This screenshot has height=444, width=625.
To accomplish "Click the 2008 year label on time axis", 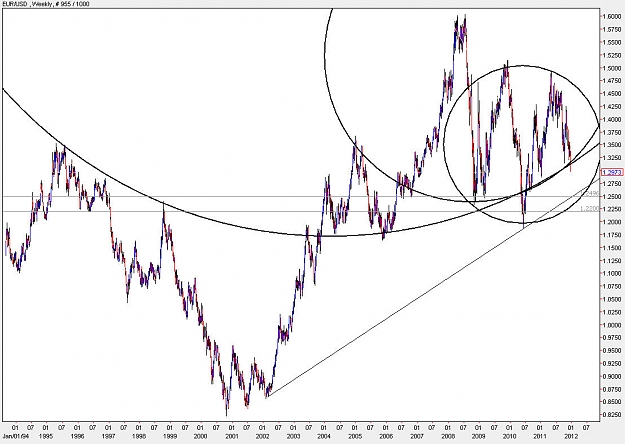I will (x=447, y=436).
